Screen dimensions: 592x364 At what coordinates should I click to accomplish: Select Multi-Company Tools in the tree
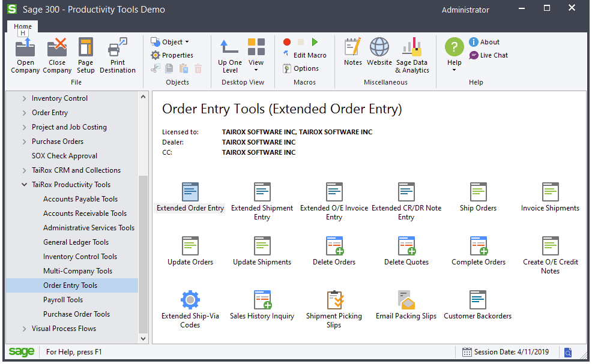pyautogui.click(x=78, y=271)
